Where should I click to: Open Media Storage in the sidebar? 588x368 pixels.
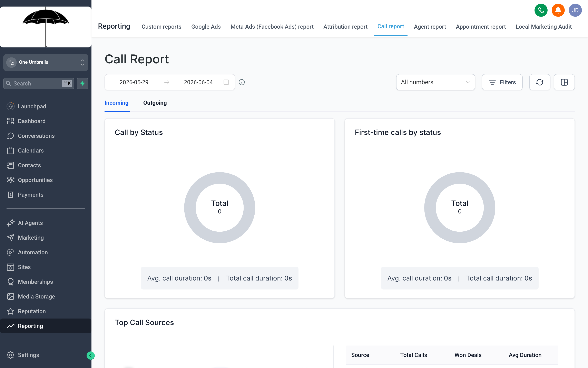click(46, 296)
